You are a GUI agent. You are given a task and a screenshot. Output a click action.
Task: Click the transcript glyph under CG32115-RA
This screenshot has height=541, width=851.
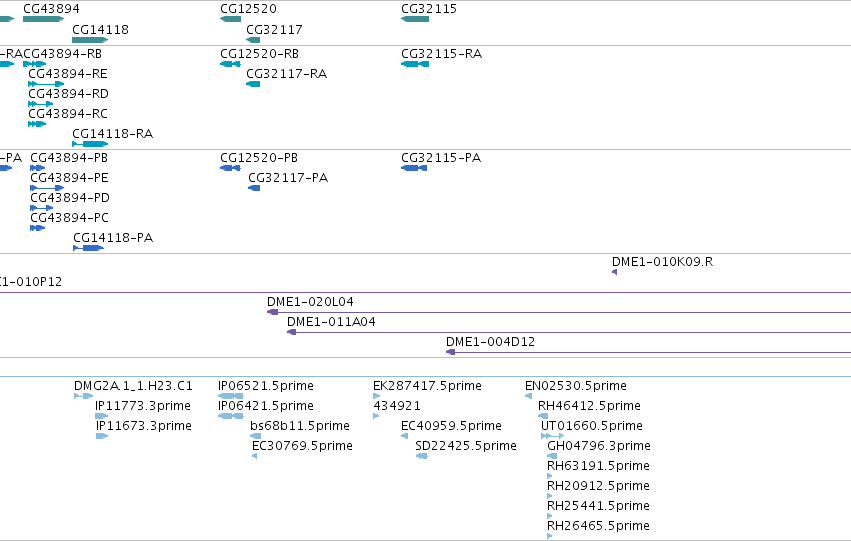[x=415, y=64]
